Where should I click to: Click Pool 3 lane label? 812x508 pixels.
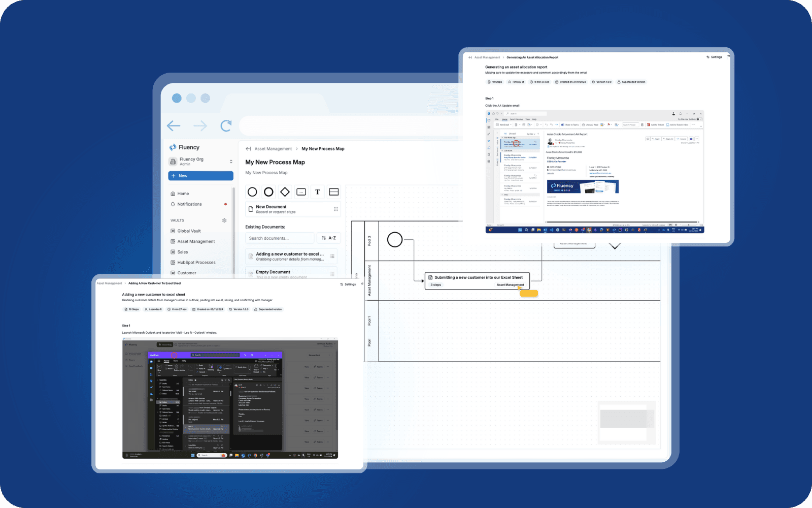pos(369,241)
